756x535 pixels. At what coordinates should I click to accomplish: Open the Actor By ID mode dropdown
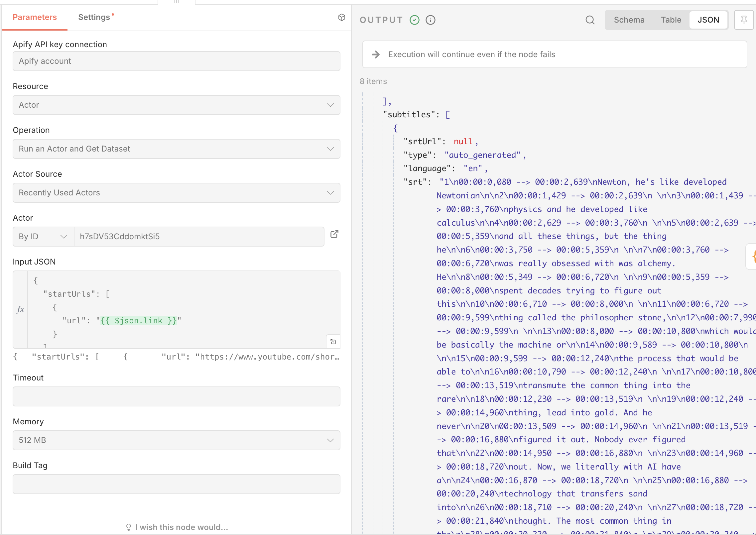point(43,237)
